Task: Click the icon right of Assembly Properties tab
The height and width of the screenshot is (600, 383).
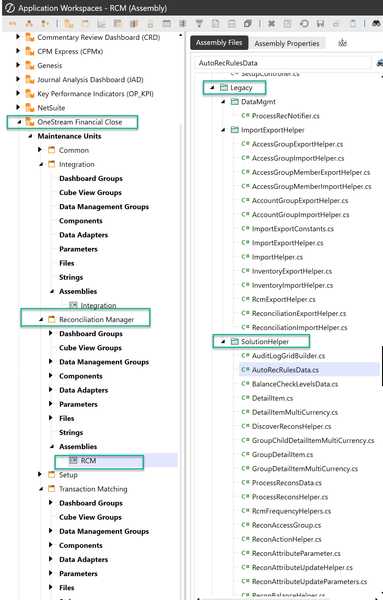Action: (x=342, y=43)
